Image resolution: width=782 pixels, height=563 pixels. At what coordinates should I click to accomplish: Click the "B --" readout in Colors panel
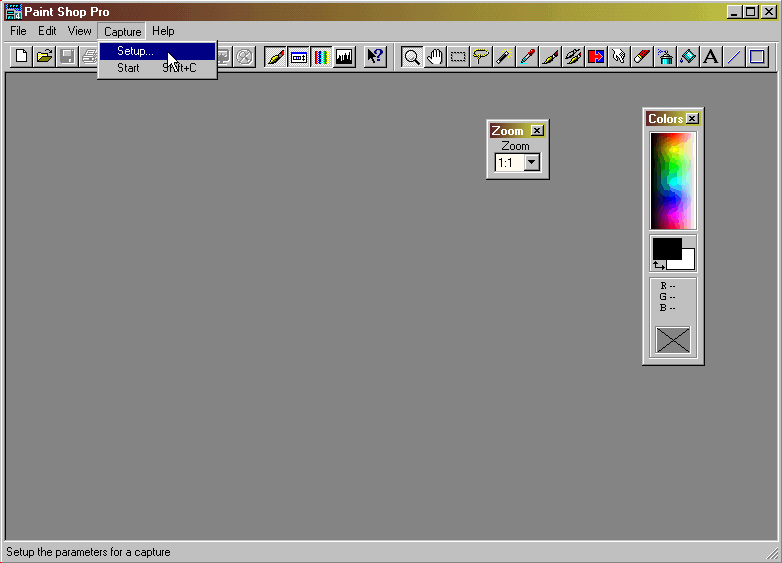pos(667,308)
